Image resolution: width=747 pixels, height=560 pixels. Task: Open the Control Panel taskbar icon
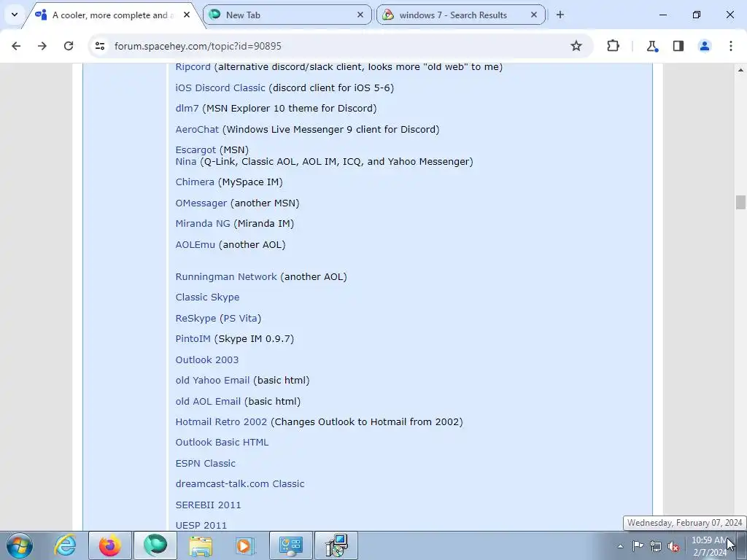pyautogui.click(x=291, y=545)
